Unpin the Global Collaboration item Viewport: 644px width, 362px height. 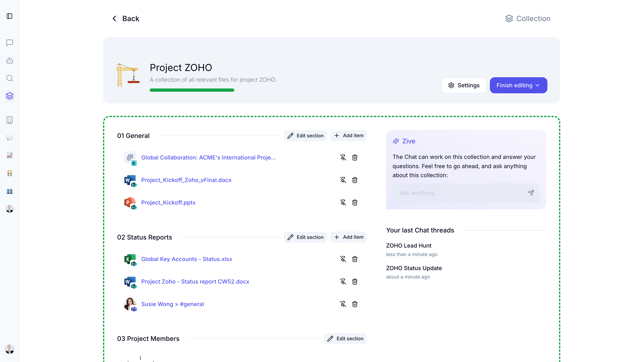tap(343, 158)
